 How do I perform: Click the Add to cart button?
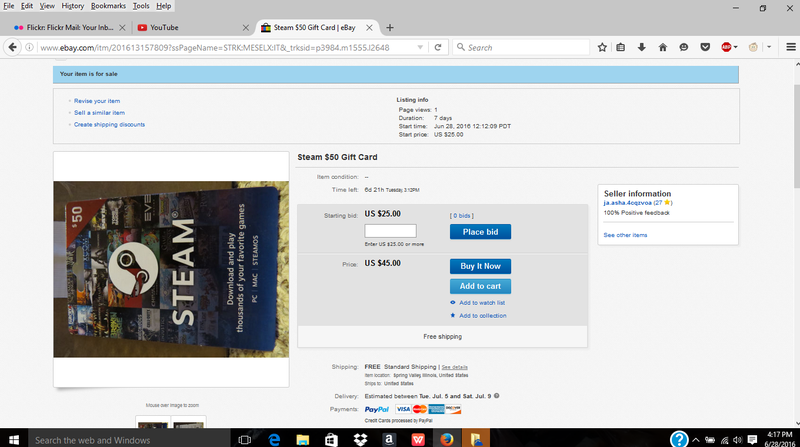(x=480, y=286)
